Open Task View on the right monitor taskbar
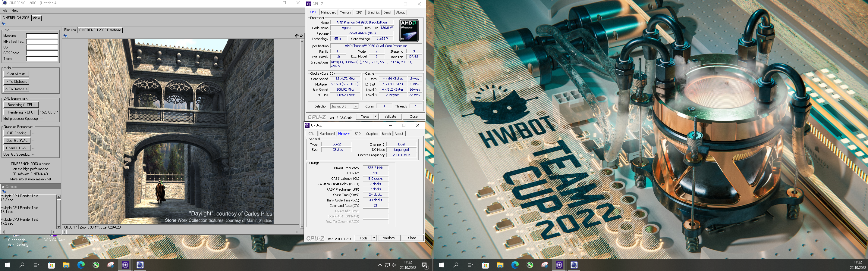This screenshot has width=868, height=271. point(470,265)
